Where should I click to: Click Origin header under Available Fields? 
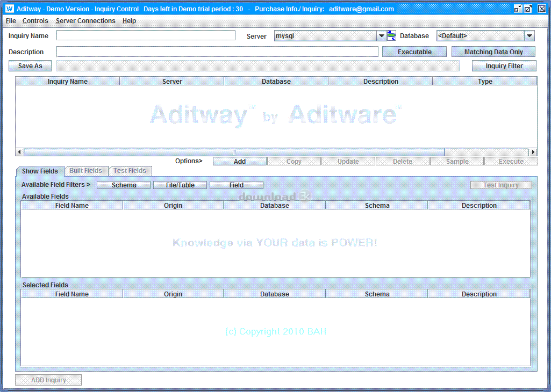(x=173, y=205)
